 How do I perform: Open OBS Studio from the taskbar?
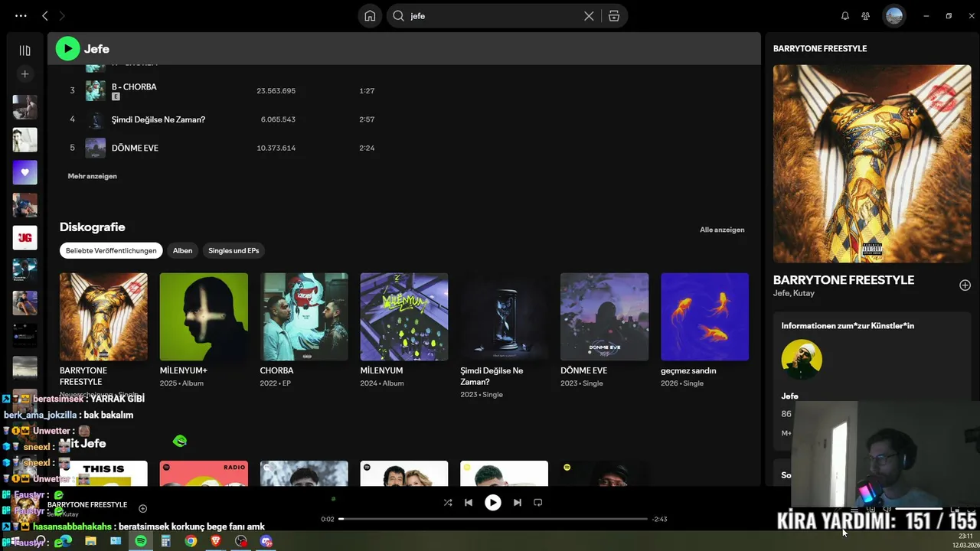point(241,541)
